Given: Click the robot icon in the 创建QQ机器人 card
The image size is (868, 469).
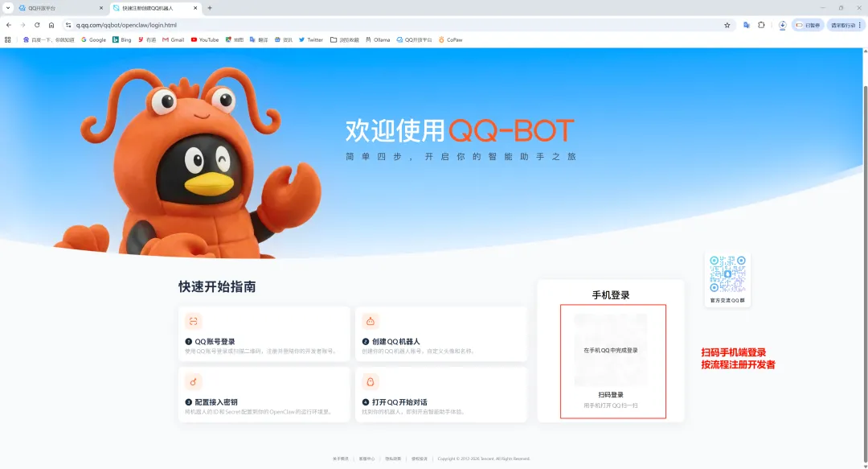Looking at the screenshot, I should coord(371,321).
